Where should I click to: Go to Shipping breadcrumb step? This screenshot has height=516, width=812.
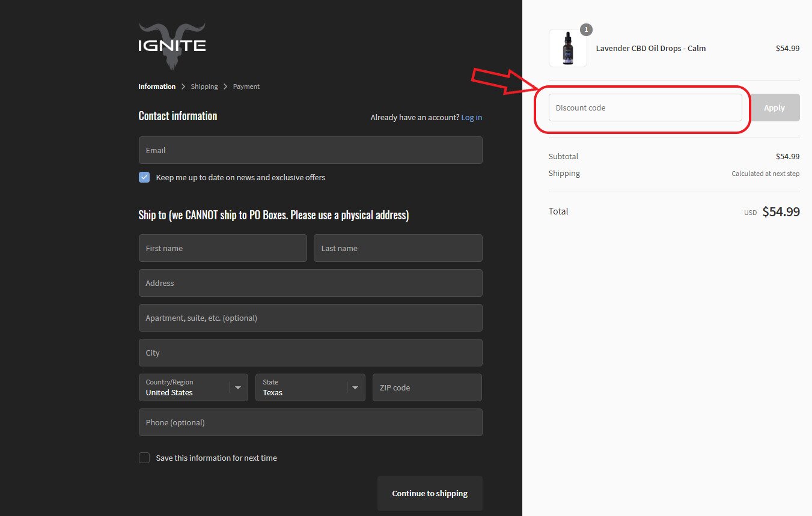point(204,87)
